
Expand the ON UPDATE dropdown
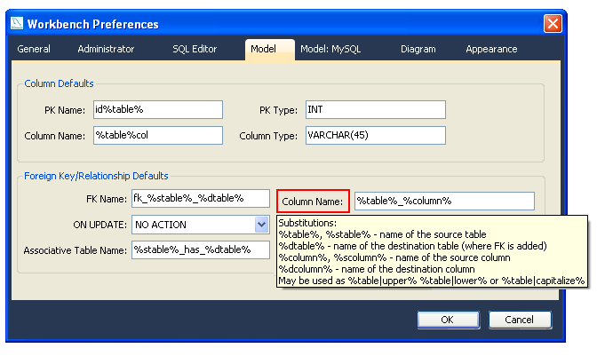point(261,225)
